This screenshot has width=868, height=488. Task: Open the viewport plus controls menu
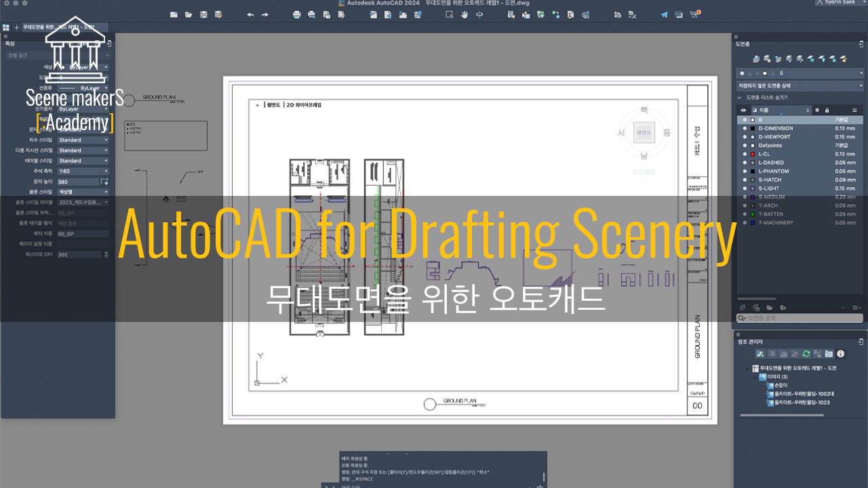(x=257, y=105)
